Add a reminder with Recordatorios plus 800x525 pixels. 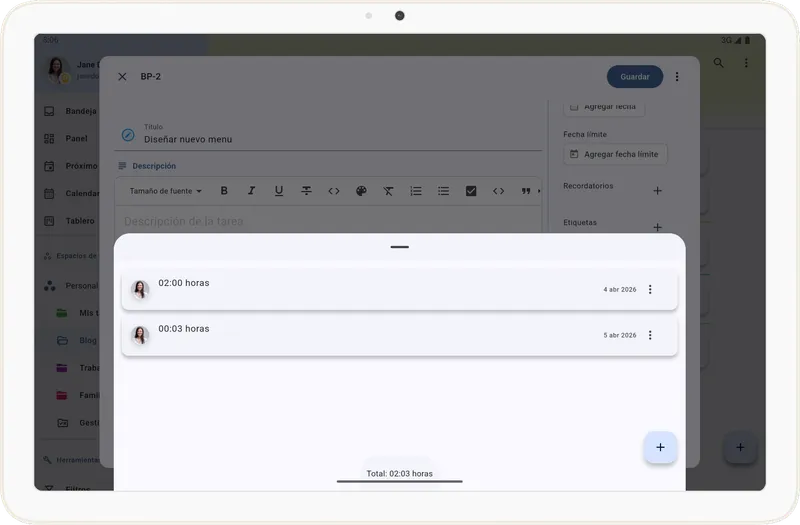(x=658, y=191)
